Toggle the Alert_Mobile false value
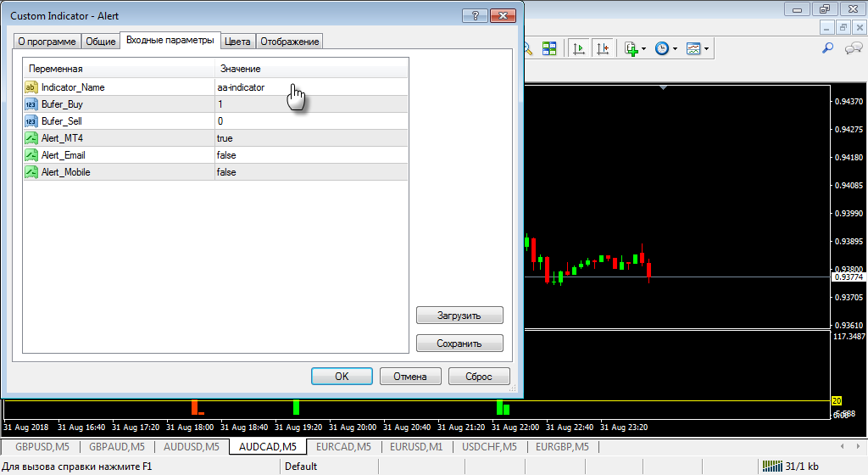Viewport: 868px width, 475px height. click(311, 172)
